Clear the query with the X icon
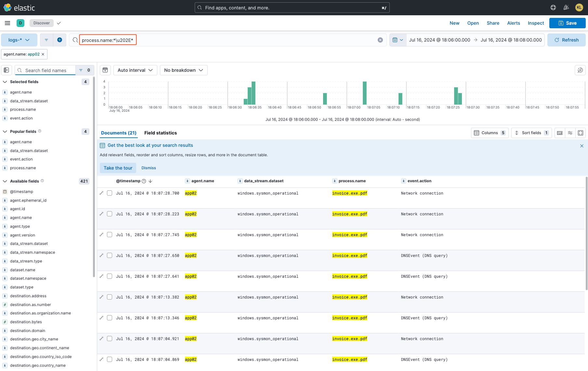Screen dimensions: 588x371 point(380,40)
